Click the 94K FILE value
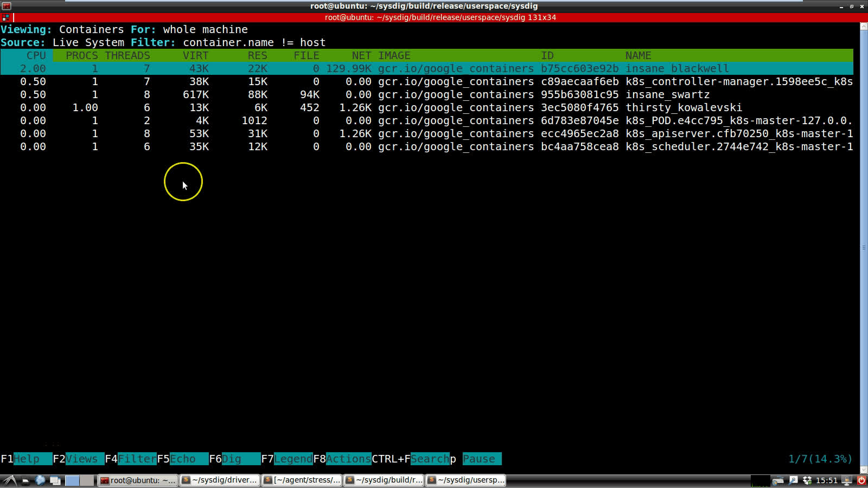This screenshot has width=868, height=488. [x=310, y=94]
